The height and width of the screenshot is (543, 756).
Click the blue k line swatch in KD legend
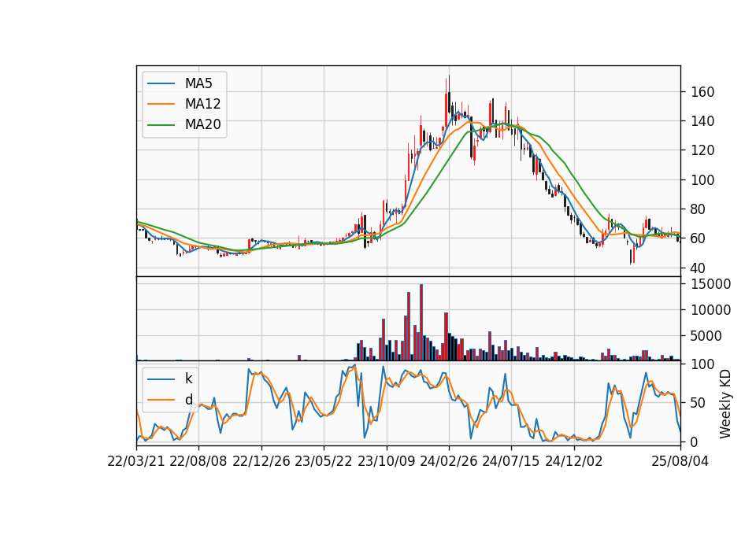coord(161,379)
